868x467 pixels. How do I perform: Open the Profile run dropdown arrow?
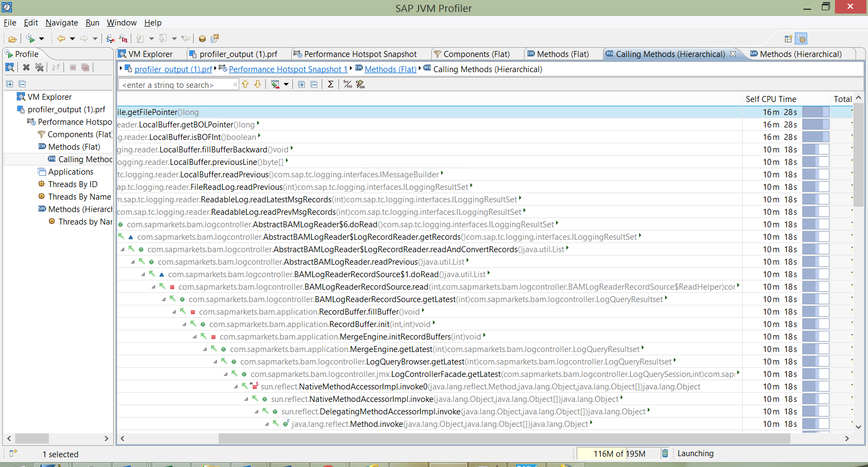(x=41, y=39)
